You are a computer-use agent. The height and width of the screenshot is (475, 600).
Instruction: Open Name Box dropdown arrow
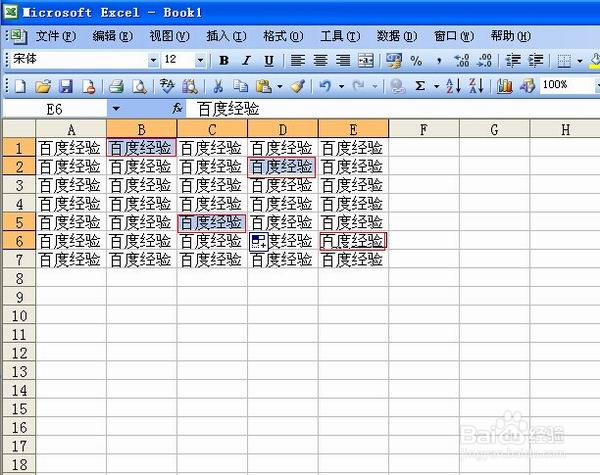116,109
